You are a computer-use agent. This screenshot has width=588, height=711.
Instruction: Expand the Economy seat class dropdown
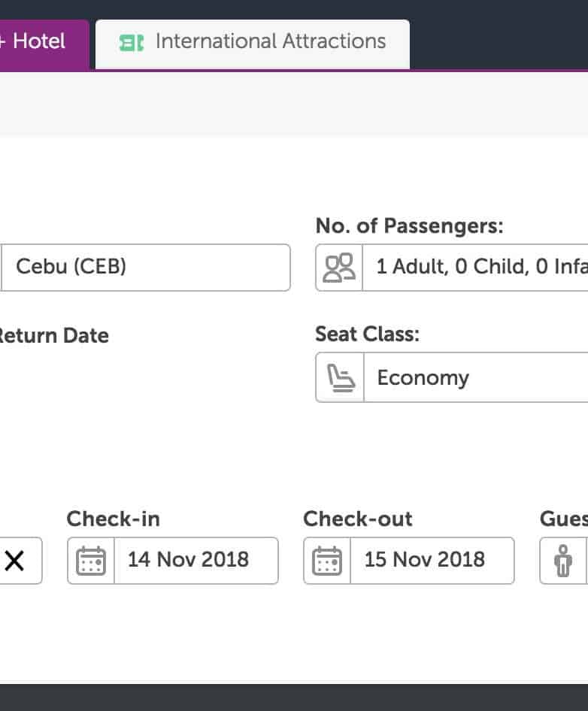475,378
